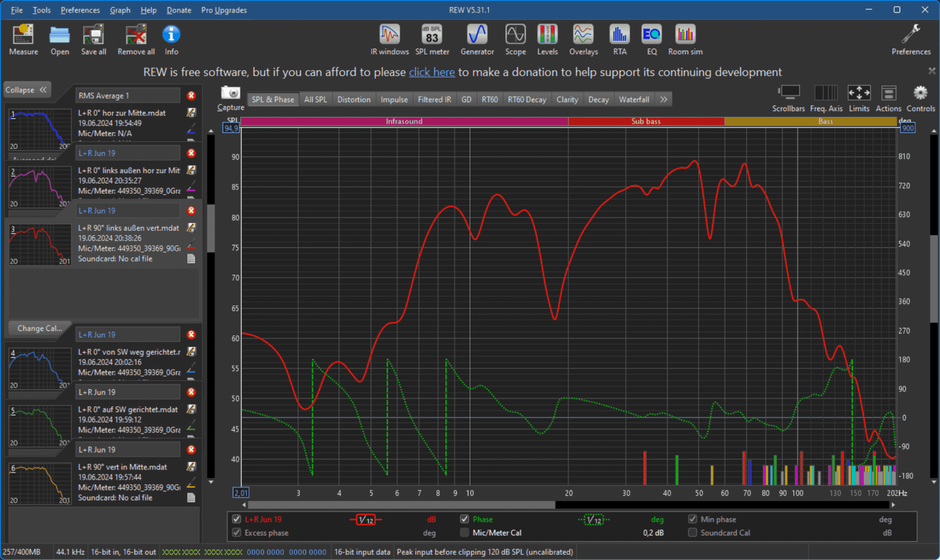This screenshot has width=940, height=560.
Task: Toggle the L+R Jun 19 trace checkbox
Action: pyautogui.click(x=236, y=519)
